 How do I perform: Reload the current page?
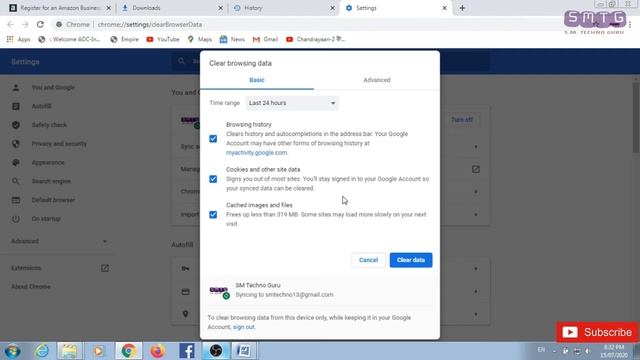tap(40, 24)
